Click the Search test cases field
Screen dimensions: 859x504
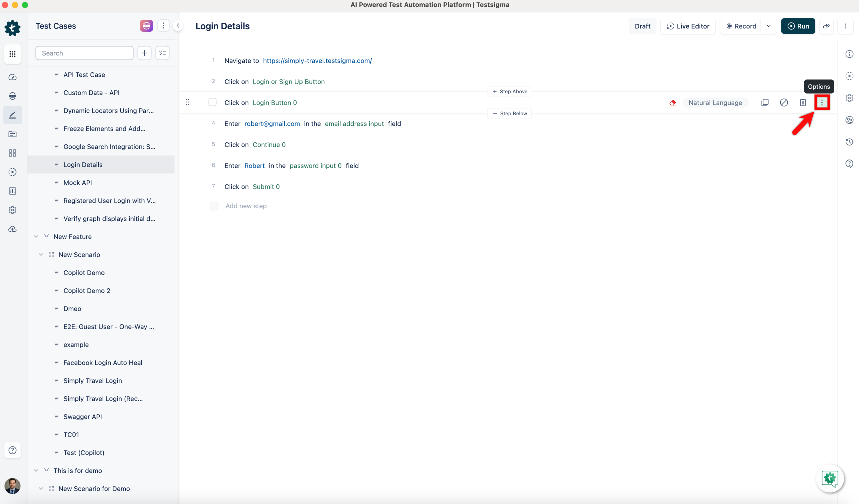[84, 53]
